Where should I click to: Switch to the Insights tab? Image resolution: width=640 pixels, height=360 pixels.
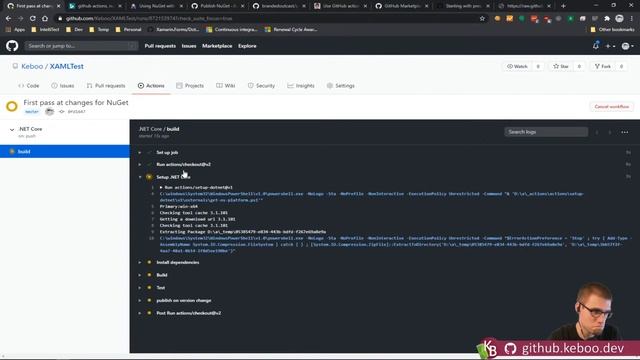click(x=301, y=86)
